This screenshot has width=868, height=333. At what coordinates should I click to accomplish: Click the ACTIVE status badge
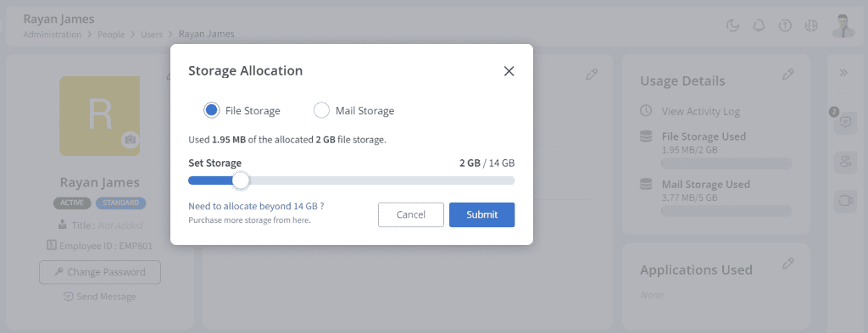point(73,203)
